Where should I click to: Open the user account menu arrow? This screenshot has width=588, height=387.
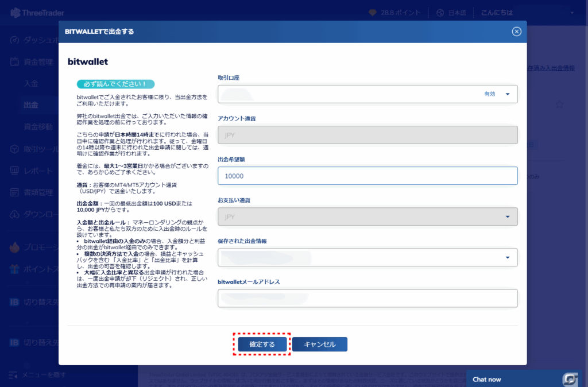(572, 12)
